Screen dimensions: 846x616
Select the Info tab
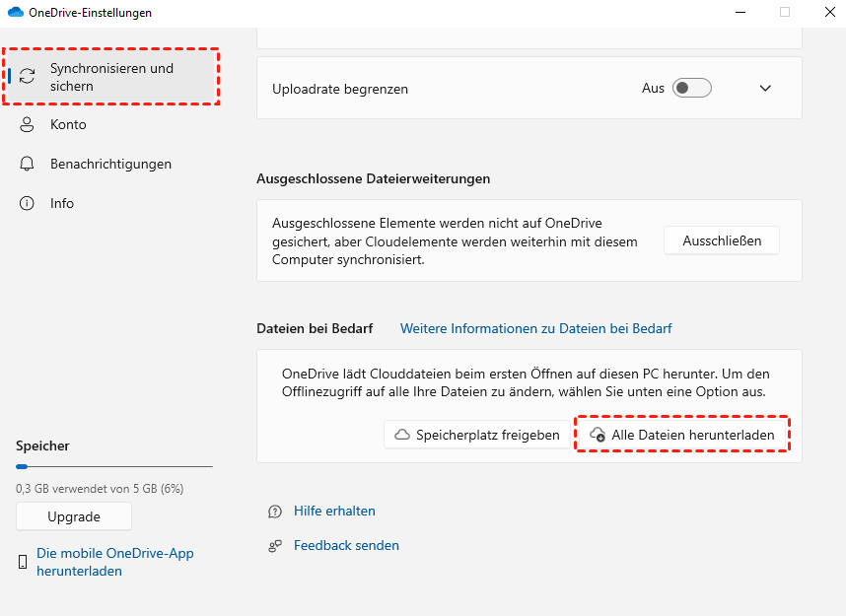[x=62, y=204]
